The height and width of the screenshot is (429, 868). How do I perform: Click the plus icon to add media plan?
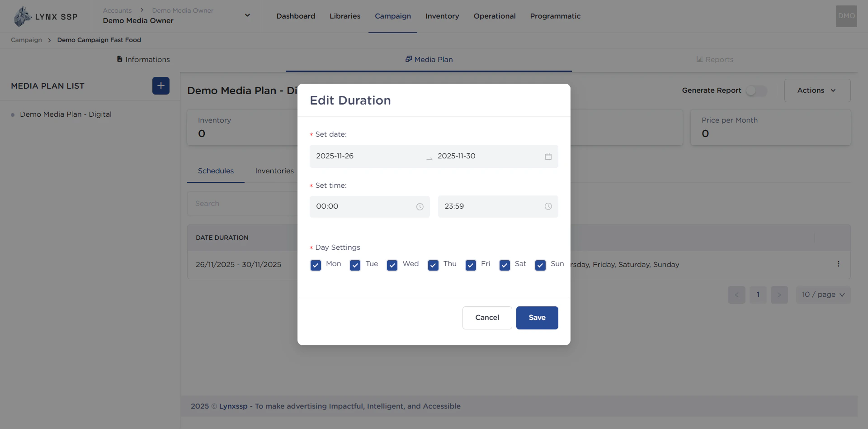(x=160, y=86)
